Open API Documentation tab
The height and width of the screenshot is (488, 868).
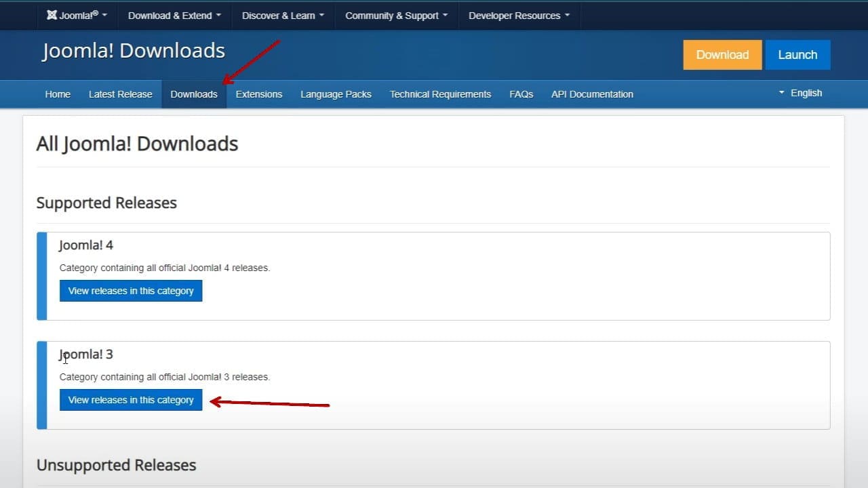tap(592, 94)
